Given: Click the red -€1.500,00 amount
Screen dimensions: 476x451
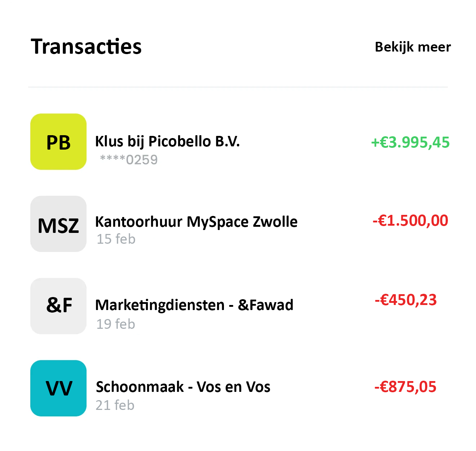Looking at the screenshot, I should click(410, 221).
